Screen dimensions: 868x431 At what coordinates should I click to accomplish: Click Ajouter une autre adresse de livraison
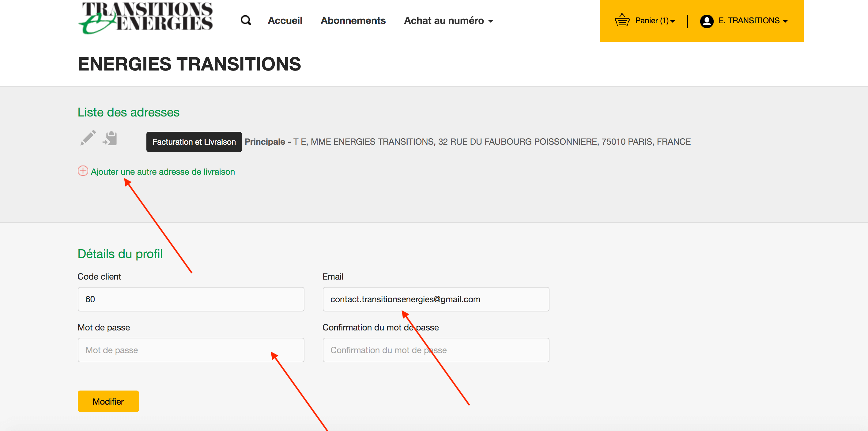pos(163,172)
